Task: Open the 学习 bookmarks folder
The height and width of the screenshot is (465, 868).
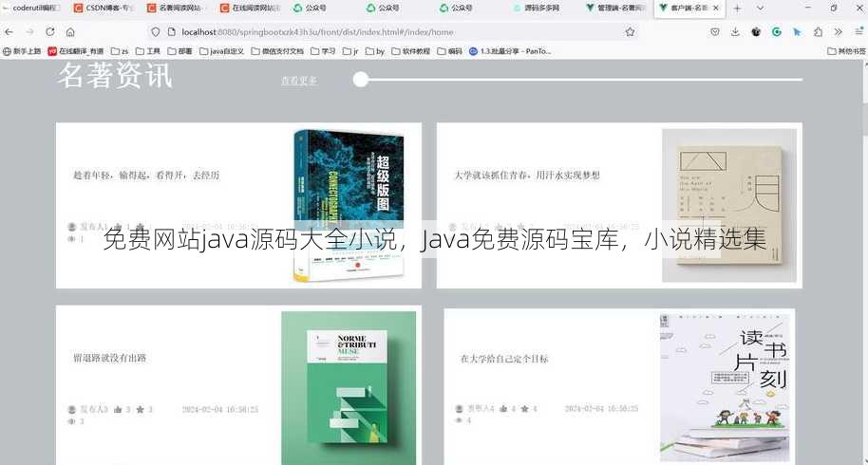Action: coord(323,51)
